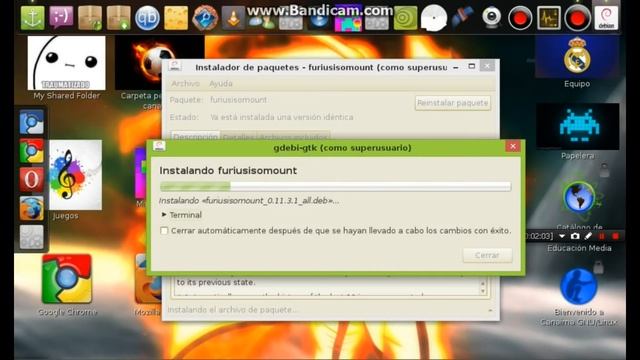Click red record icon next to Debian

click(577, 18)
